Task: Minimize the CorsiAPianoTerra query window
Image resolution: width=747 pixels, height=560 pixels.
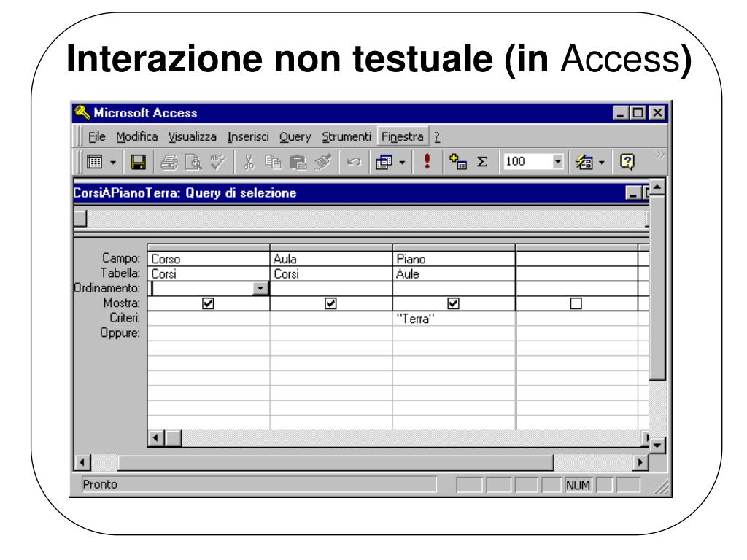Action: click(633, 193)
